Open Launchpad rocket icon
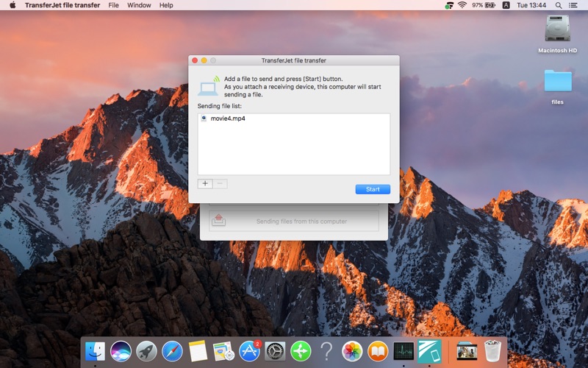The height and width of the screenshot is (368, 588). point(146,351)
